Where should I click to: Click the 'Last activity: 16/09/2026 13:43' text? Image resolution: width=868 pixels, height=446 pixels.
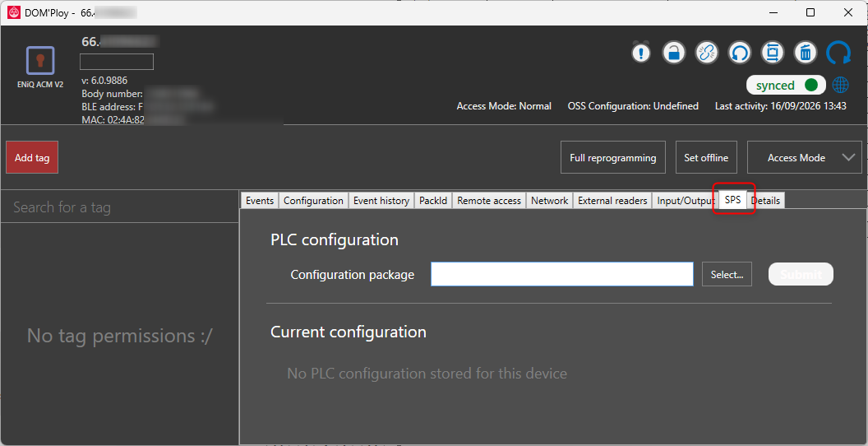[x=781, y=106]
